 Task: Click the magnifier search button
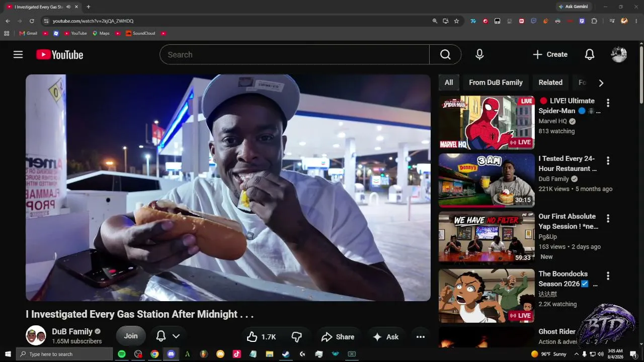pyautogui.click(x=445, y=54)
